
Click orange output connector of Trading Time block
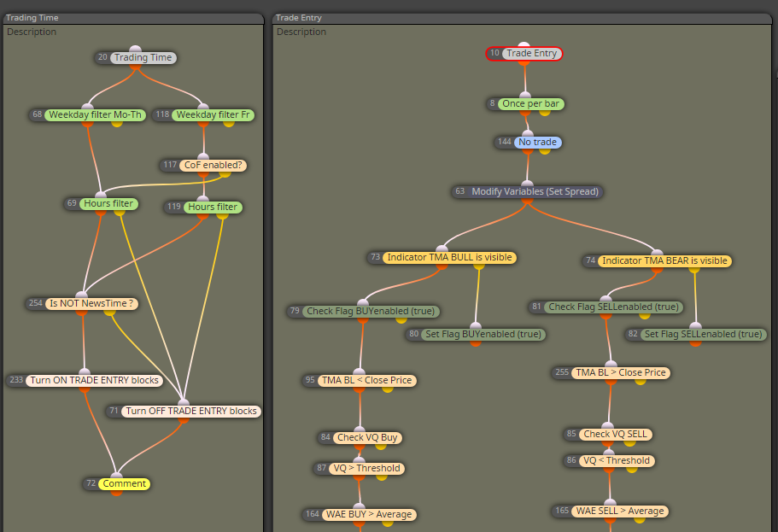135,67
